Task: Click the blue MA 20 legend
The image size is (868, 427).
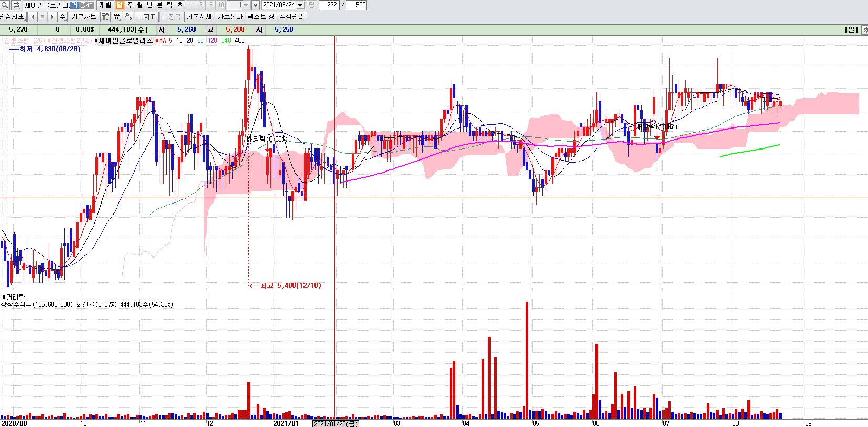Action: point(190,40)
